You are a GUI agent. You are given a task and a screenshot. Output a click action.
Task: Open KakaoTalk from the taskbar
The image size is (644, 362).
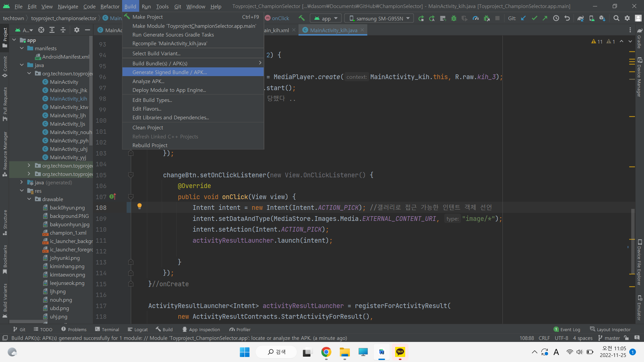(x=400, y=352)
